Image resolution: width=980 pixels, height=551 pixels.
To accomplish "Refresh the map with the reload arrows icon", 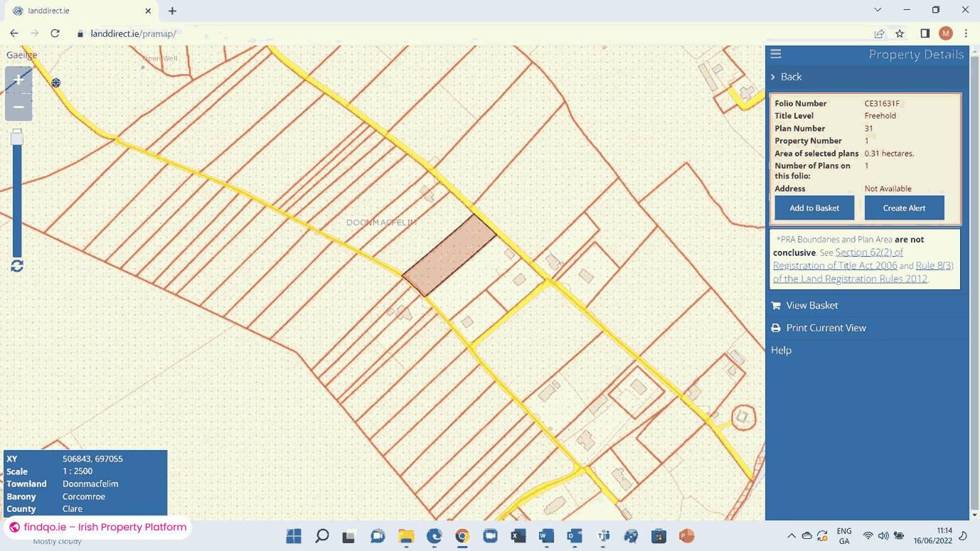I will pyautogui.click(x=16, y=266).
